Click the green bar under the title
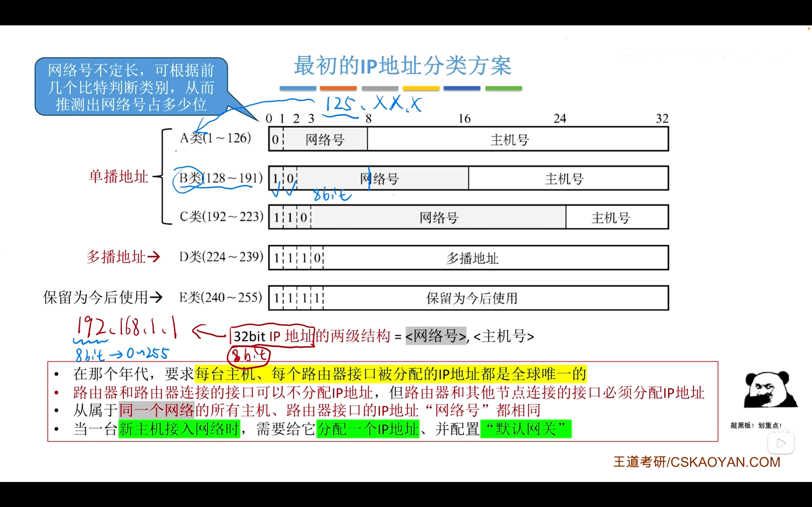 point(504,88)
